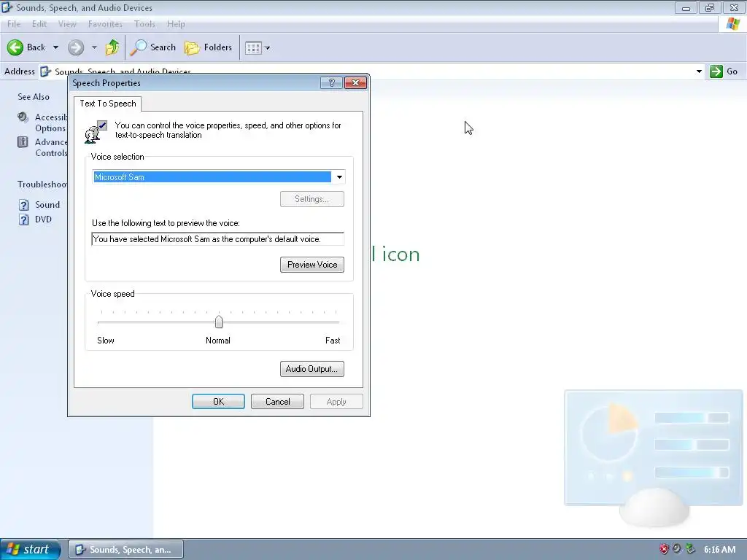Screen dimensions: 747x560
Task: Click the network connection tray icon
Action: (x=690, y=549)
